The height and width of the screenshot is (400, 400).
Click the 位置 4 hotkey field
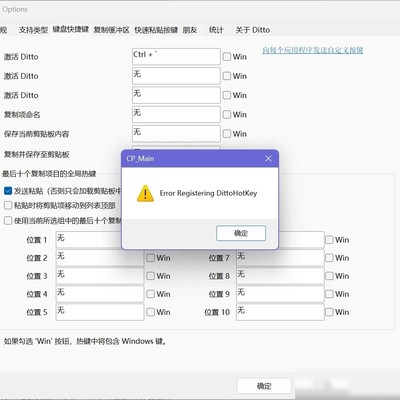(x=100, y=294)
